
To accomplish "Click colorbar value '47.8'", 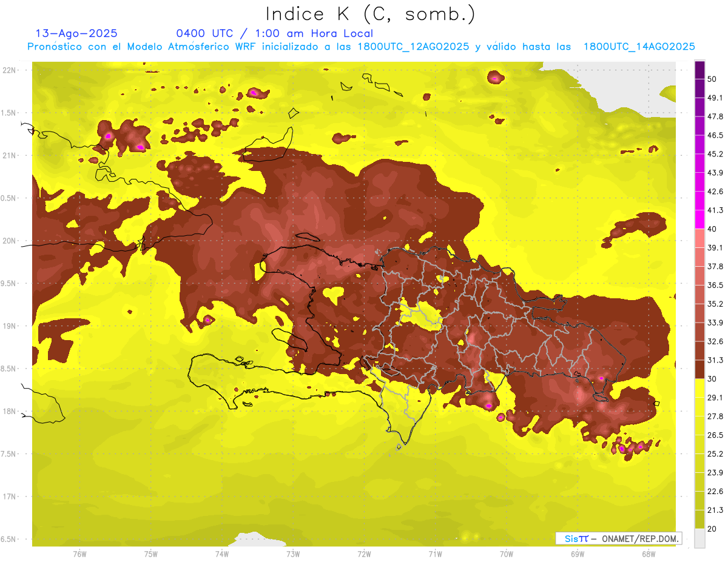I will point(715,116).
